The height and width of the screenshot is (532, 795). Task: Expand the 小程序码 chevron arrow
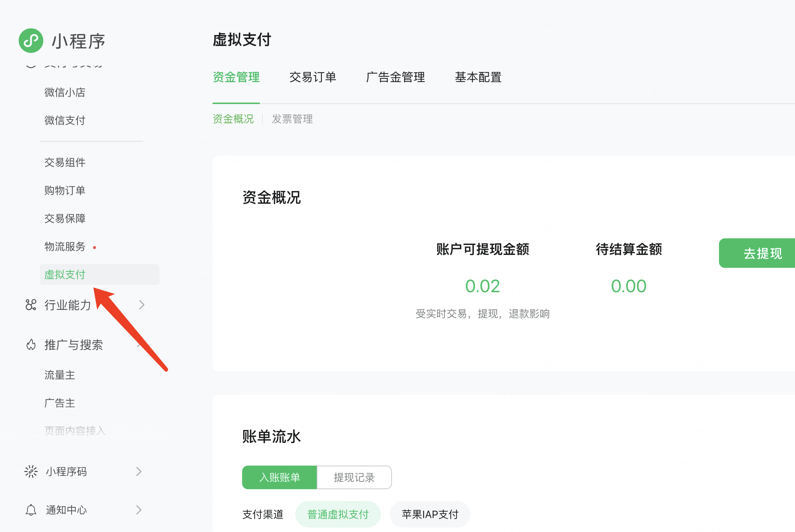pos(139,471)
